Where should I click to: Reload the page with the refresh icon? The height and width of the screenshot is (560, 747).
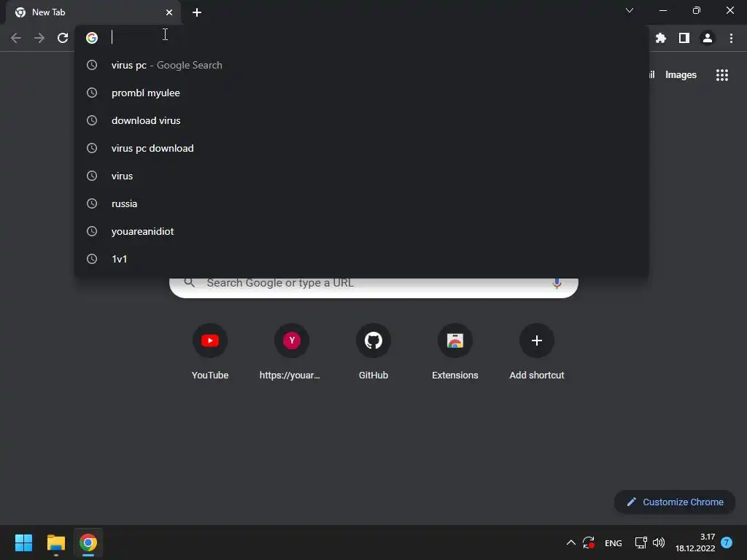63,38
